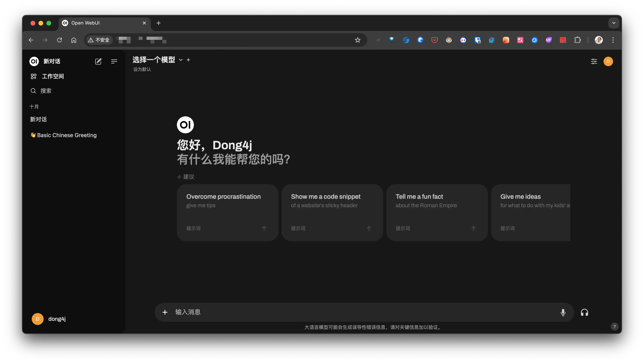Add another model with plus icon

tap(189, 60)
